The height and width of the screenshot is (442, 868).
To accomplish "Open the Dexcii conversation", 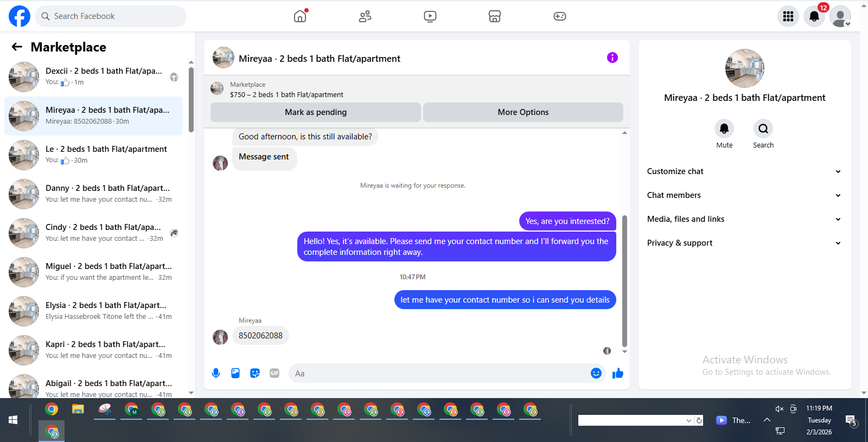I will (93, 77).
